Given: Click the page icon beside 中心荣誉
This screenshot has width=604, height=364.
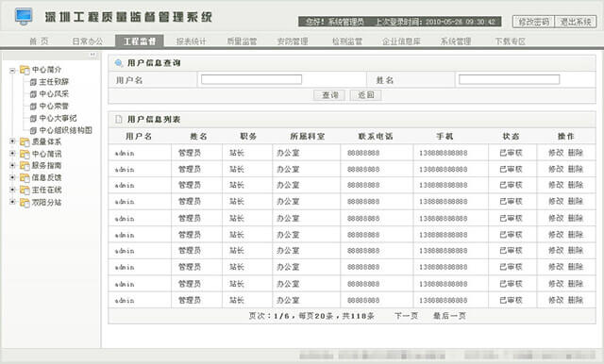Looking at the screenshot, I should coord(34,107).
